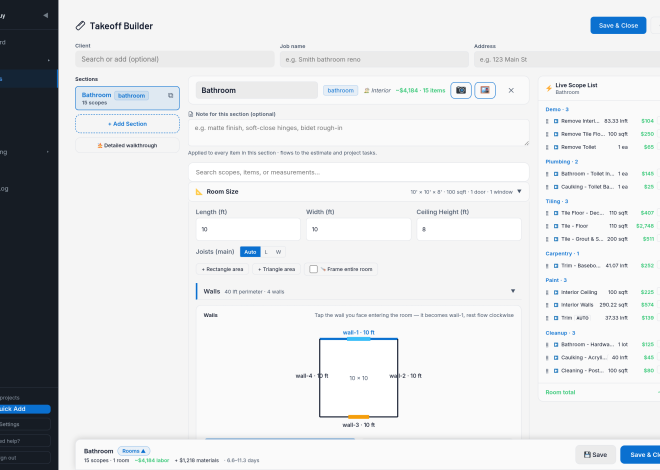Set Joists direction to W
Image resolution: width=660 pixels, height=470 pixels.
tap(278, 252)
